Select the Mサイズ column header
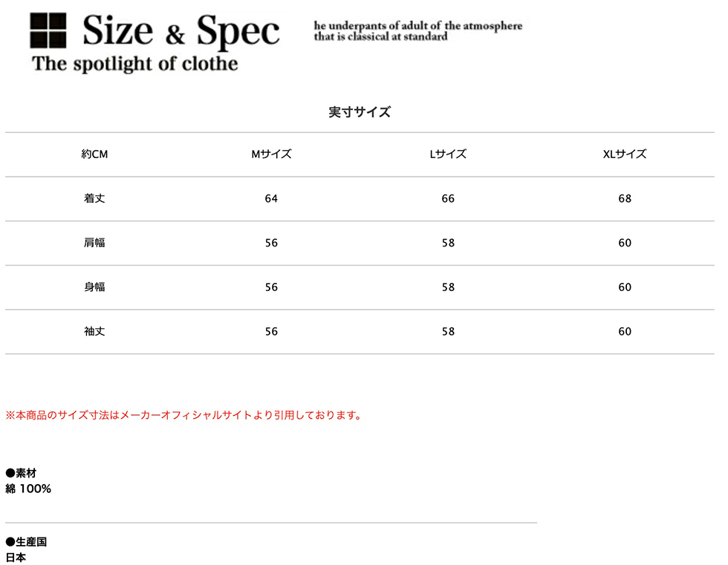 [x=271, y=154]
